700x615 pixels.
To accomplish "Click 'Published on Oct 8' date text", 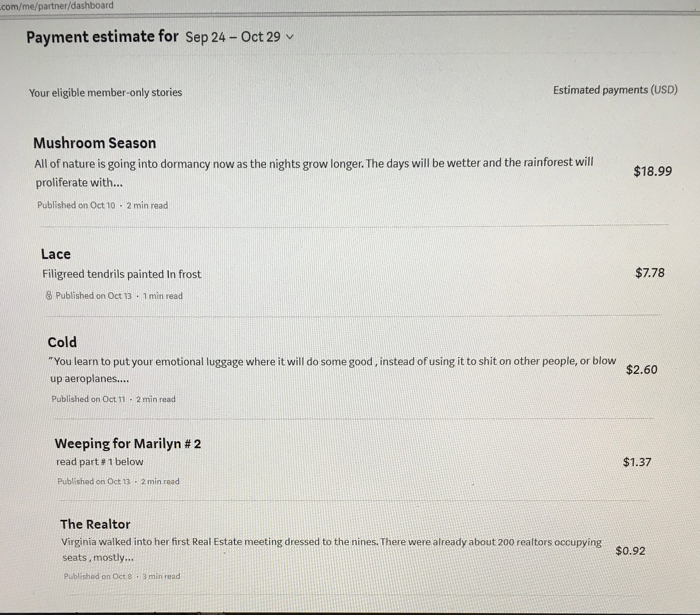I will click(98, 577).
